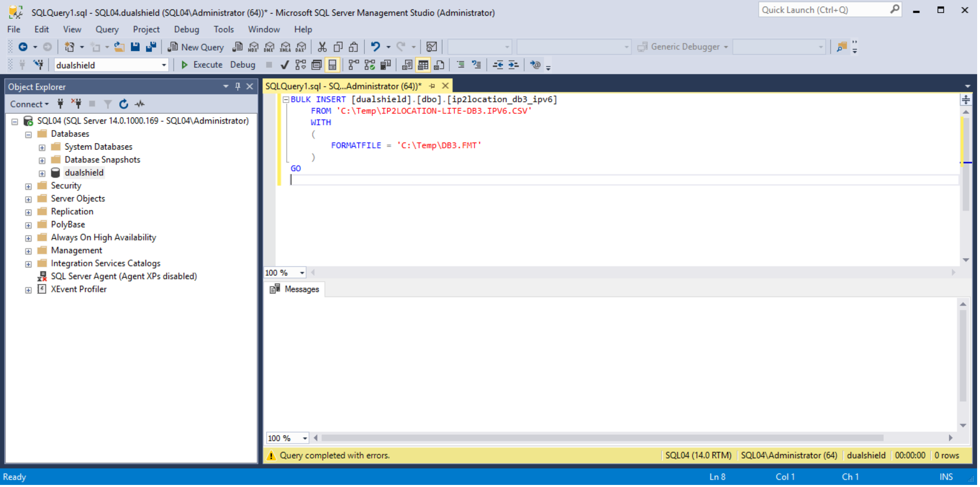Click the Cut scissors icon
The height and width of the screenshot is (487, 980).
pos(322,47)
